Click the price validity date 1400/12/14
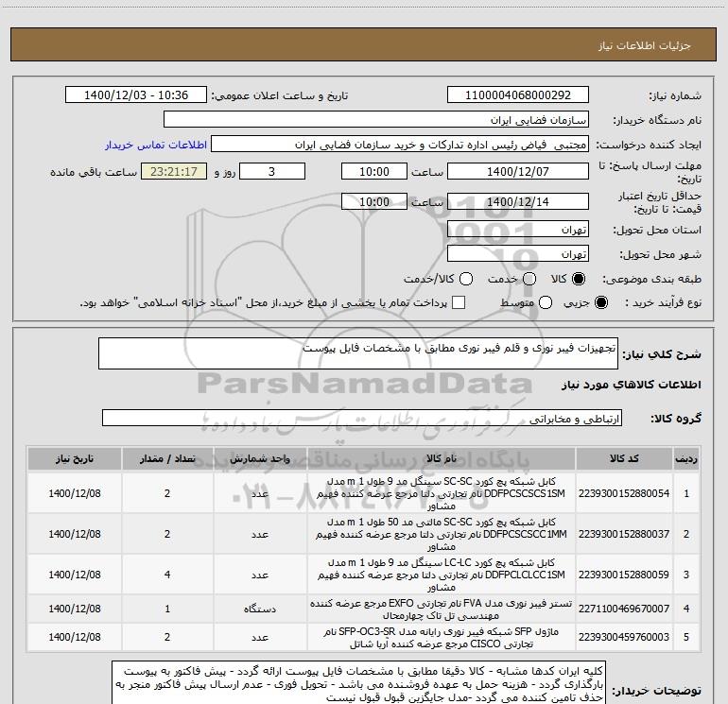728x704 pixels. tap(518, 202)
